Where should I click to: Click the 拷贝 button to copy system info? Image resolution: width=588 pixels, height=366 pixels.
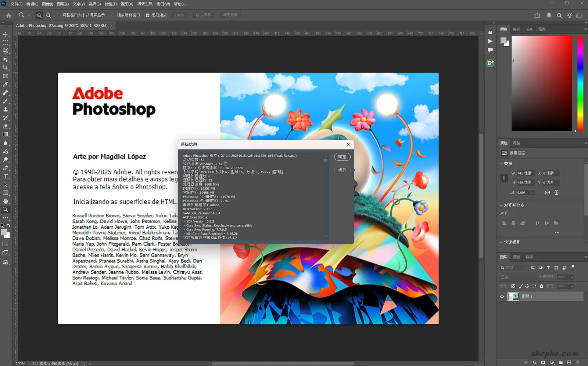click(342, 170)
